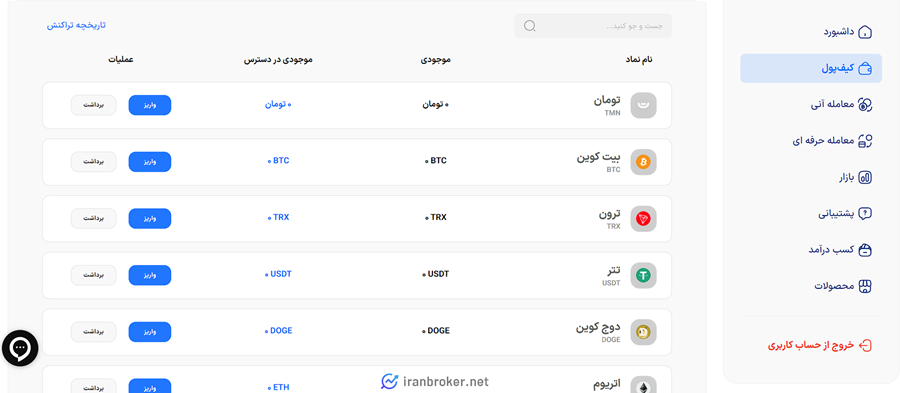Viewport: 900px width, 393px height.
Task: Go to معامله آنی menu item
Action: pos(833,104)
